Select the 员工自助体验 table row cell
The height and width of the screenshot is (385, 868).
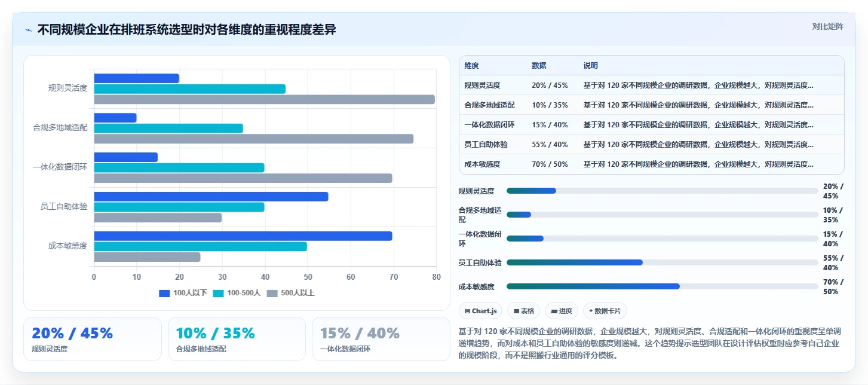[x=486, y=145]
